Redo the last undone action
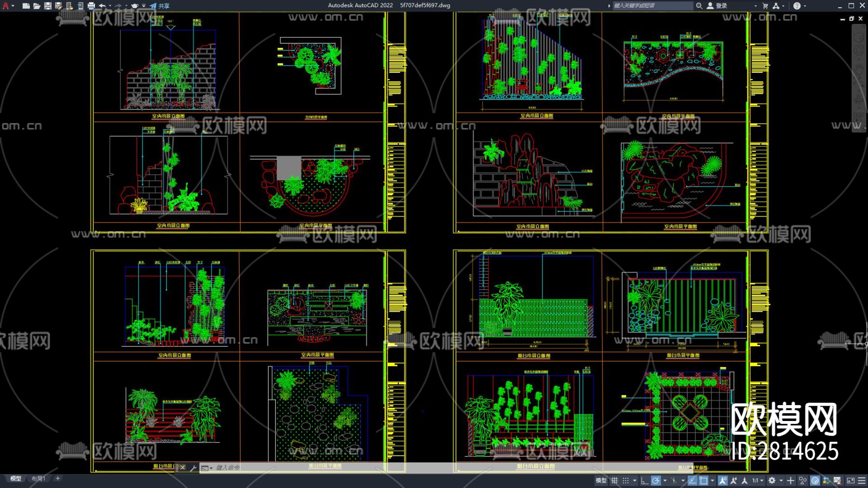The height and width of the screenshot is (488, 868). (118, 6)
